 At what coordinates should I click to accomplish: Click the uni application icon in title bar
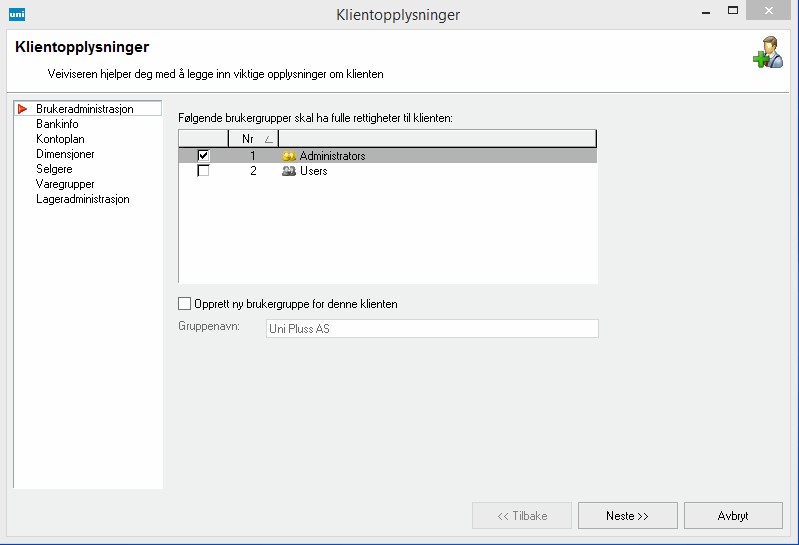[x=17, y=14]
